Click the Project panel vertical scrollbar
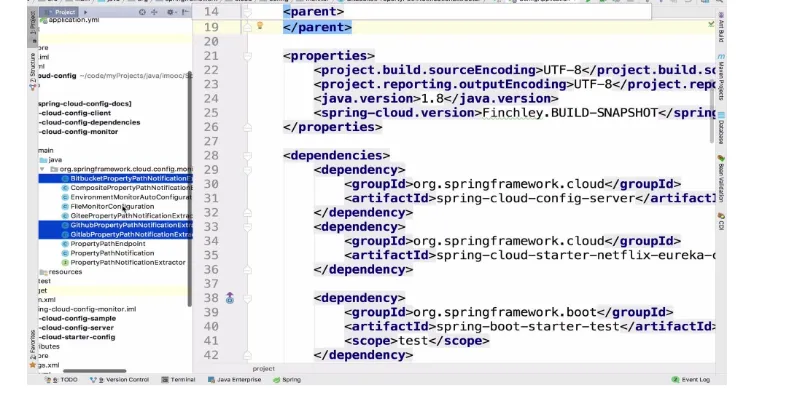This screenshot has width=790, height=402. tap(190, 187)
